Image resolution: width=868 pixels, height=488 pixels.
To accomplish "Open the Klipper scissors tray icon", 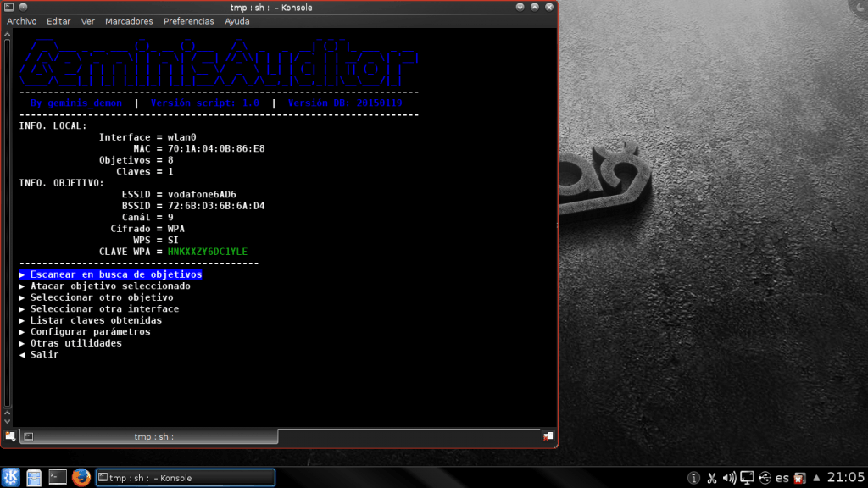I will tap(712, 478).
